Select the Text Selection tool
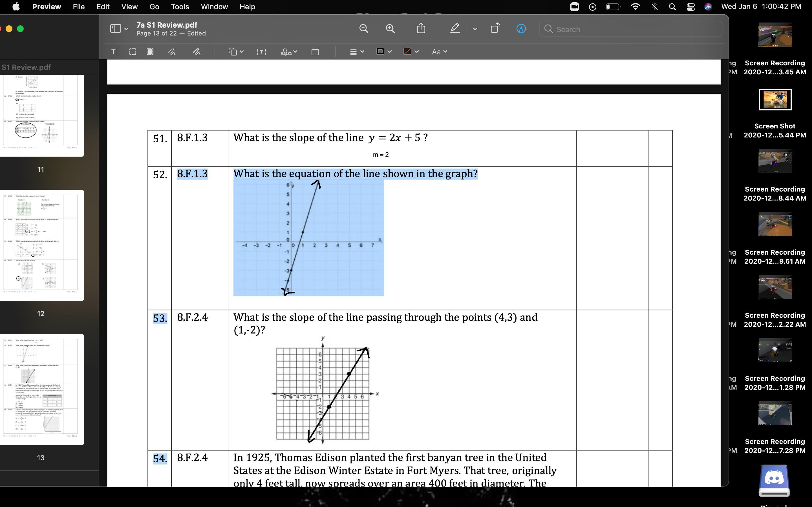The width and height of the screenshot is (812, 507). coord(115,52)
